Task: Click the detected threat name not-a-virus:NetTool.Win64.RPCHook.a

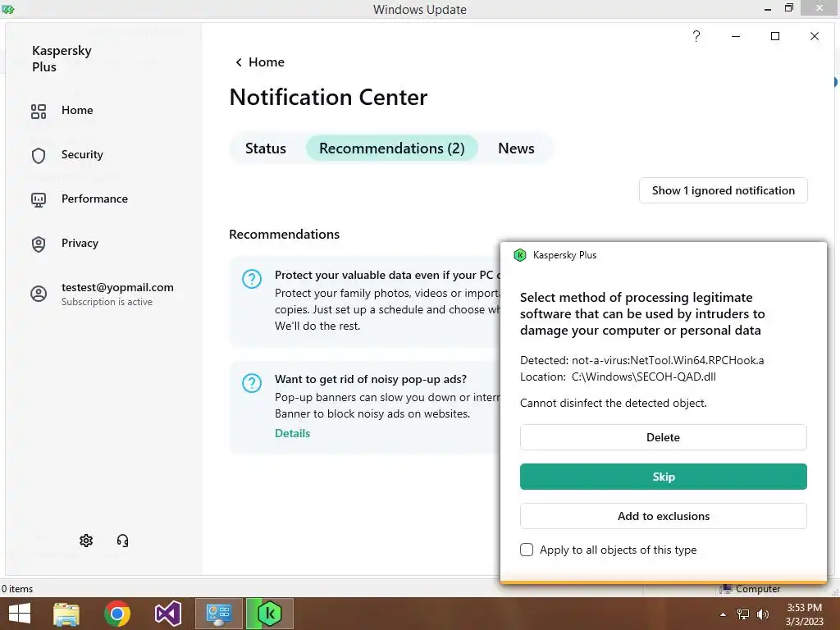Action: pos(668,361)
